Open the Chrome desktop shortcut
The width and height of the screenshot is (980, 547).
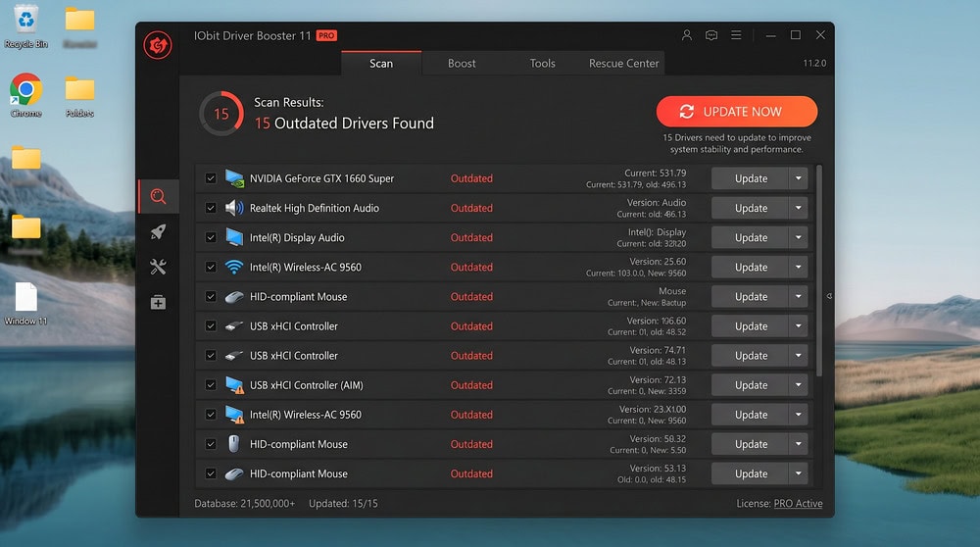25,96
